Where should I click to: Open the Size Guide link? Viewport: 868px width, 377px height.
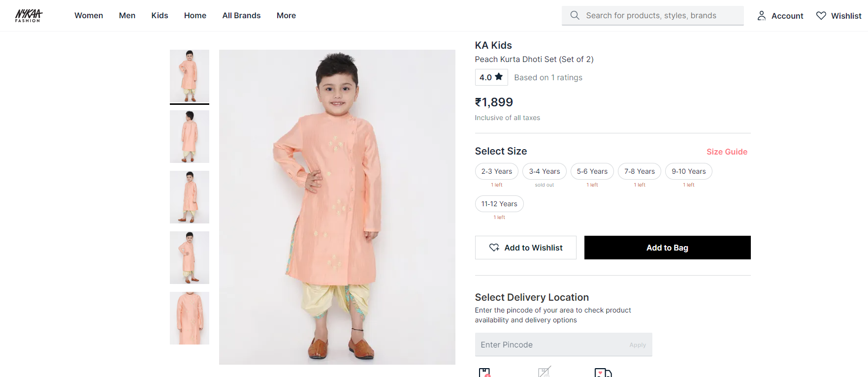727,152
